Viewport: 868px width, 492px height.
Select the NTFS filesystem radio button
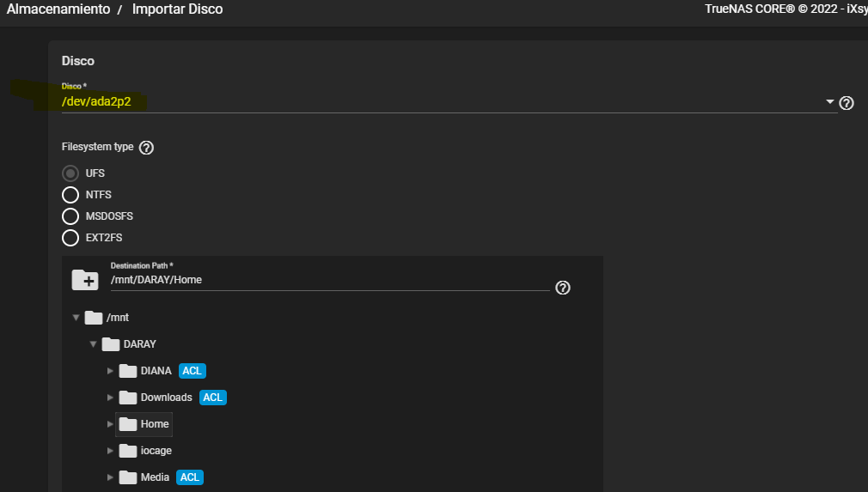coord(70,195)
